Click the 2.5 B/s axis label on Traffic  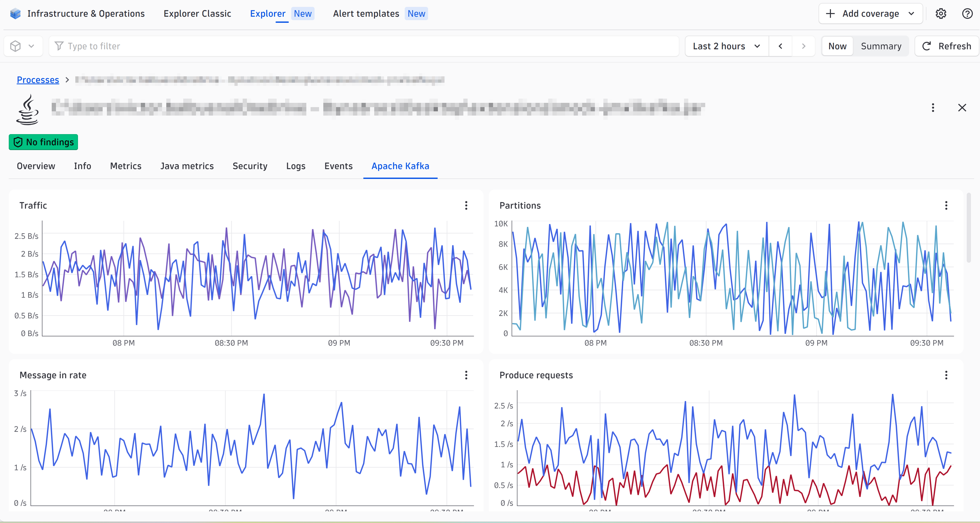click(26, 236)
